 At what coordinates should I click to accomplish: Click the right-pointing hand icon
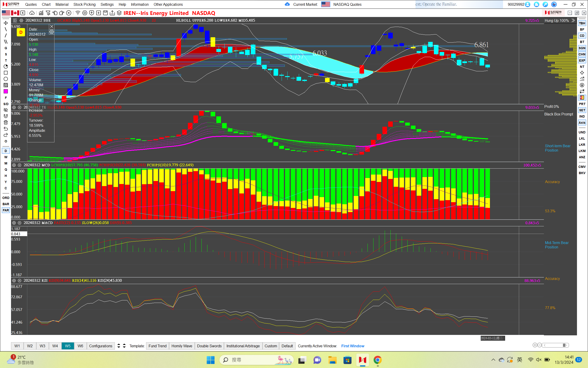tap(62, 13)
